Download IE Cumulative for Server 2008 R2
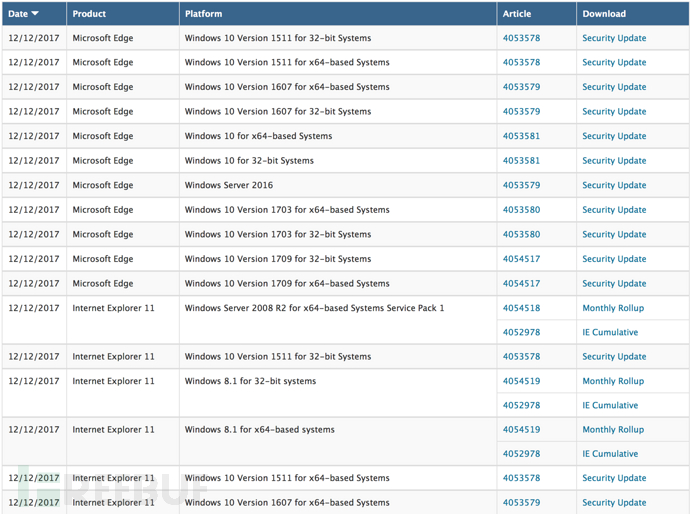 (610, 332)
